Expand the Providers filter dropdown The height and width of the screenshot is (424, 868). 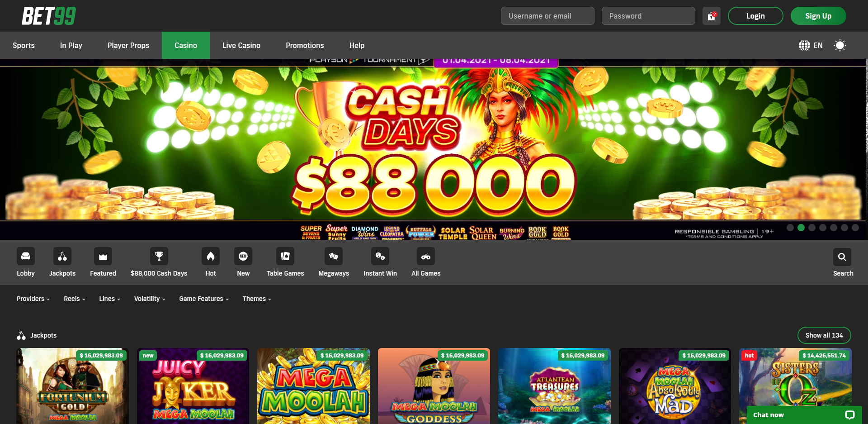[33, 299]
